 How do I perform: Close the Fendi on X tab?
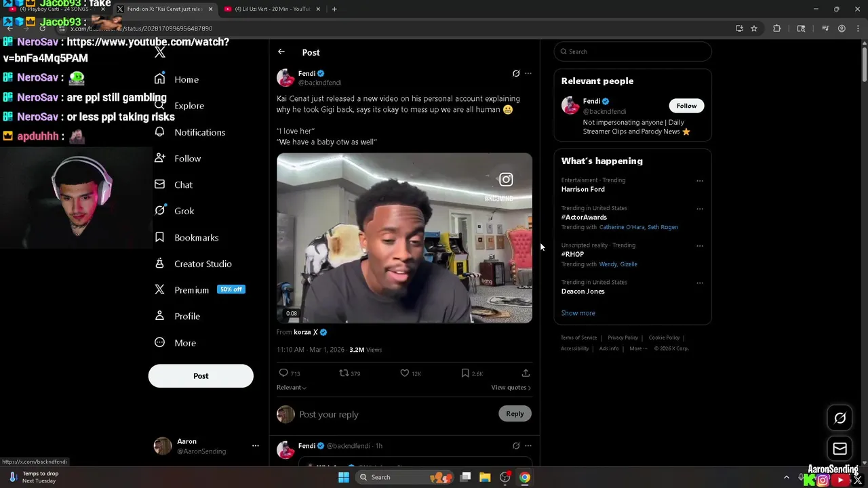click(210, 9)
